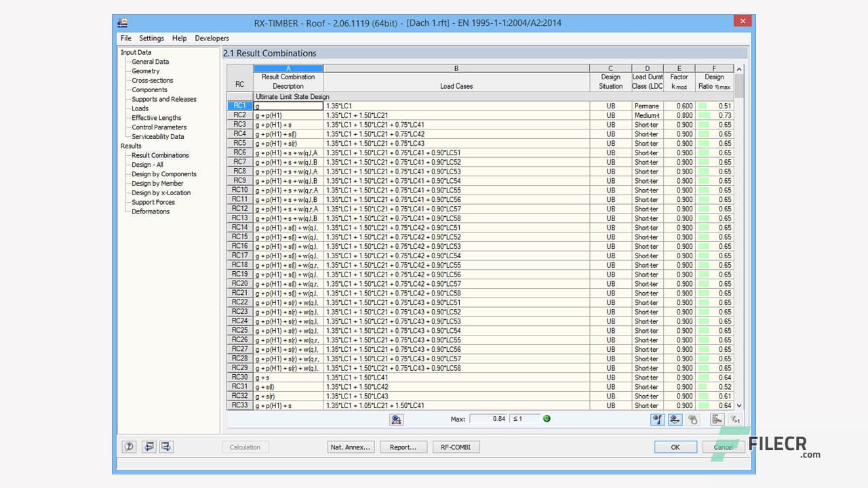Click the ratios greater than 1 filter icon
Image resolution: width=868 pixels, height=488 pixels.
[x=730, y=420]
